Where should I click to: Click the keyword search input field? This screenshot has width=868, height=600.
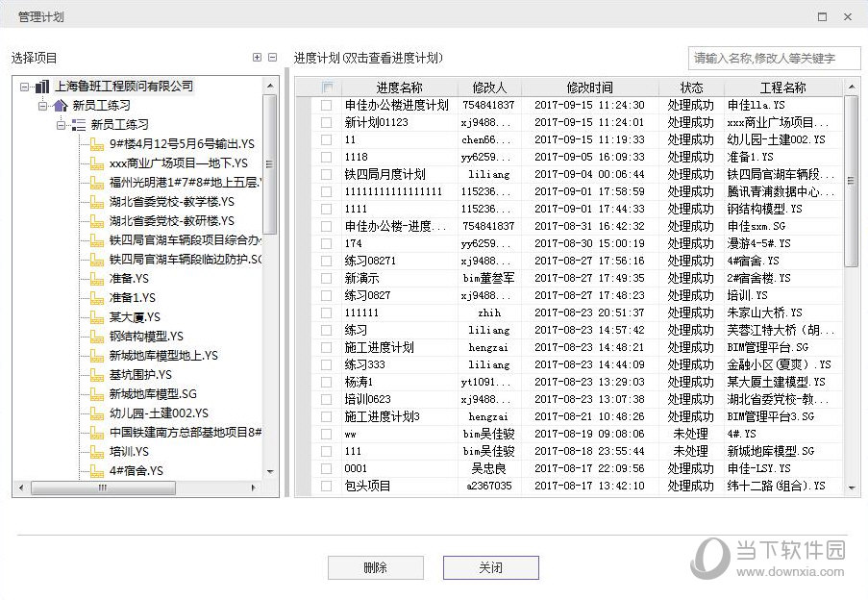[774, 58]
